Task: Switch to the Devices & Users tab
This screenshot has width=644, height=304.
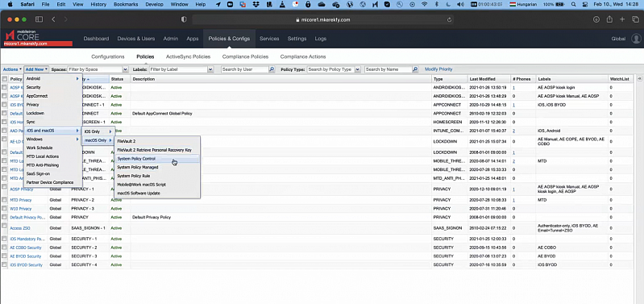Action: pos(136,39)
